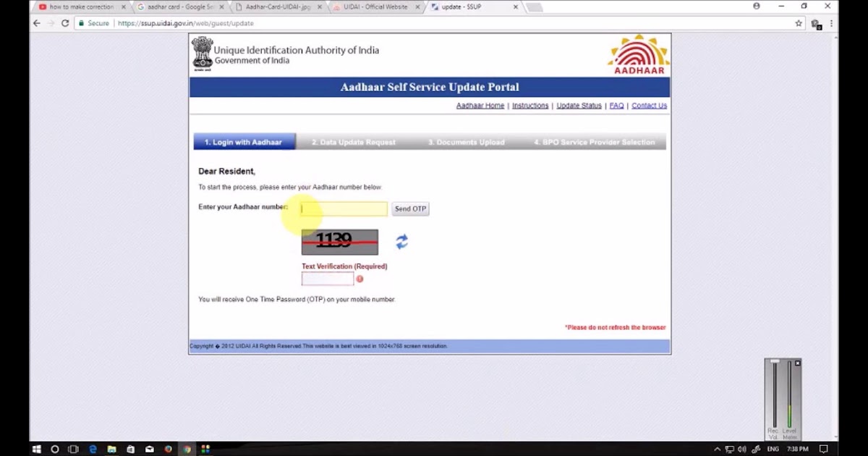Click 'Please do not refresh the browser' notice
This screenshot has height=456, width=868.
616,327
